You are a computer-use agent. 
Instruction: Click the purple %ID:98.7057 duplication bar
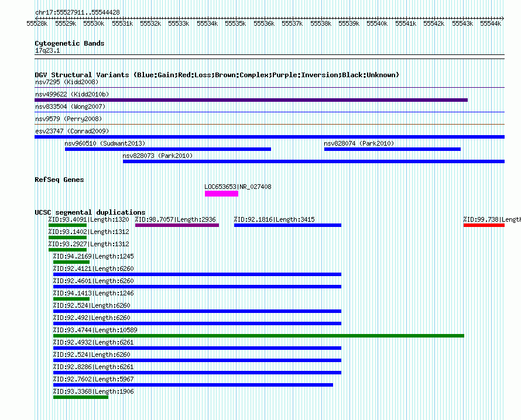click(177, 225)
